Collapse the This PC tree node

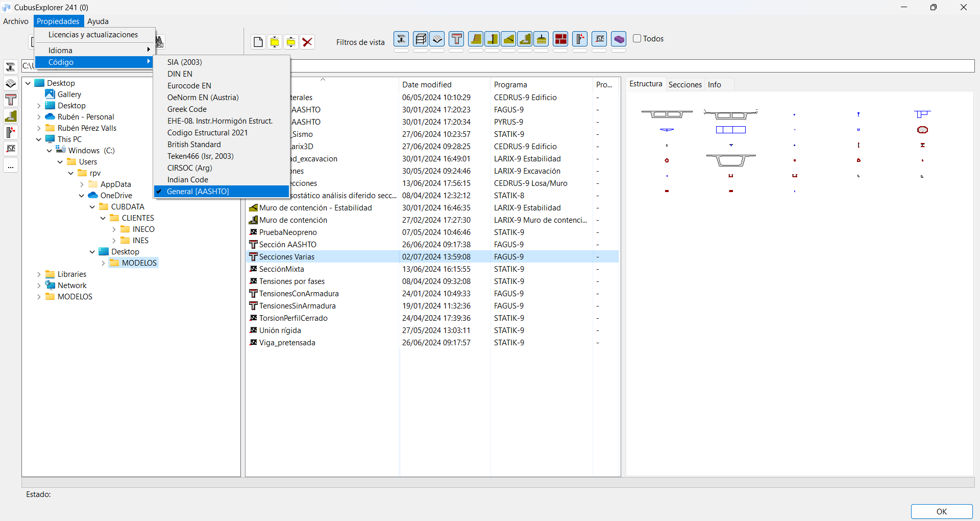39,139
